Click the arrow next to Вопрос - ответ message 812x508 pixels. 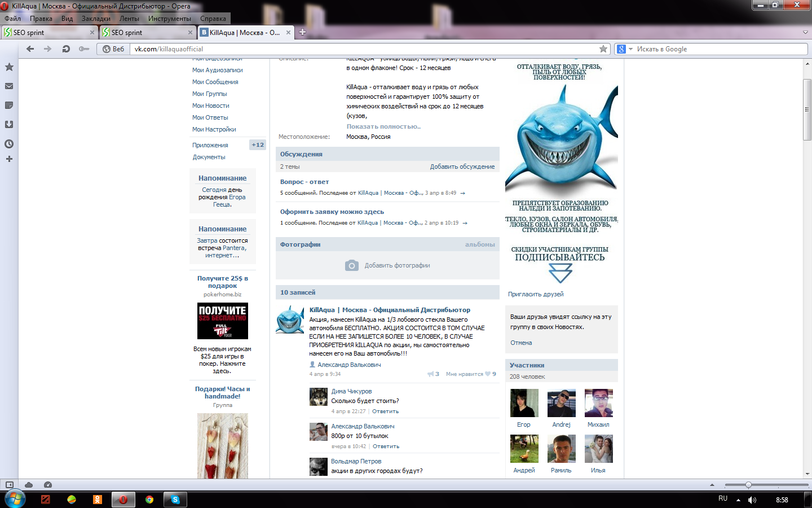[x=462, y=193]
